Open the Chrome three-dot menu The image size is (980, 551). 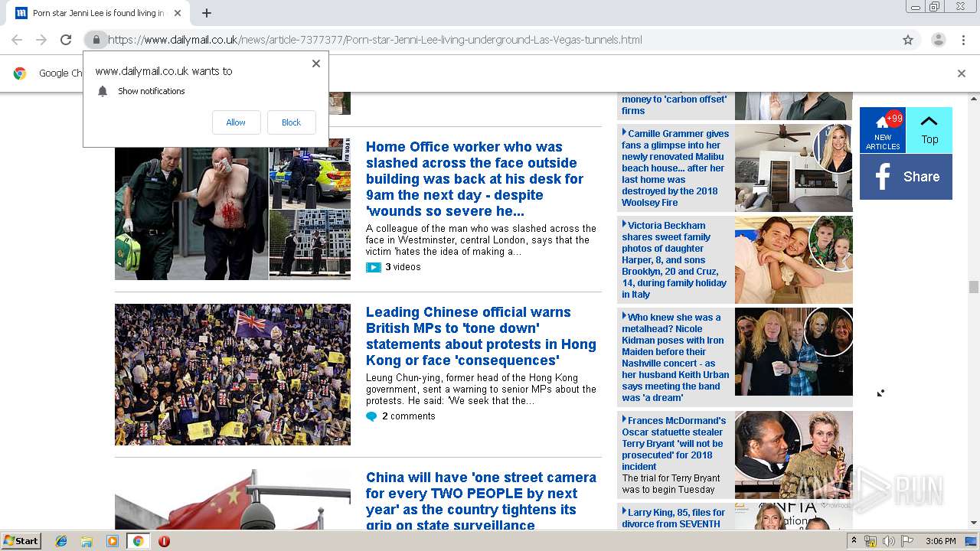(963, 40)
